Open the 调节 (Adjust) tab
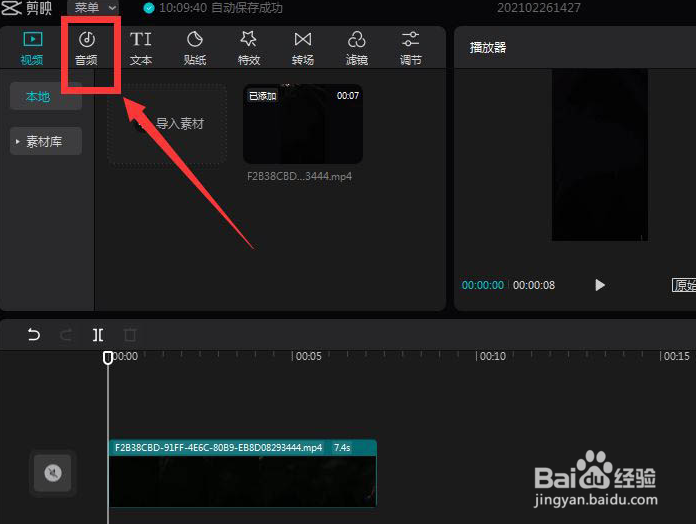696x524 pixels. 411,48
